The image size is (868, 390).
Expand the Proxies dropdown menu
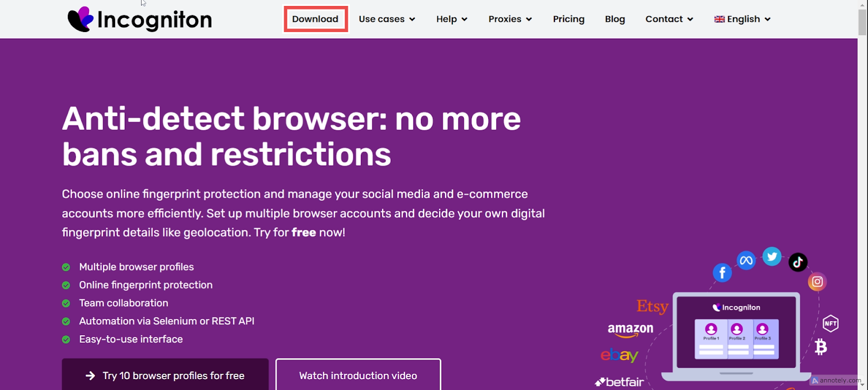[510, 19]
